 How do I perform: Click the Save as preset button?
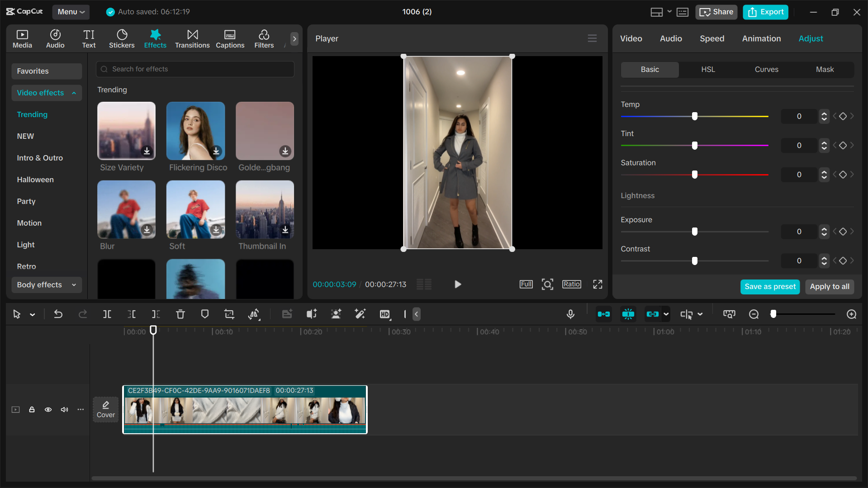pos(770,286)
